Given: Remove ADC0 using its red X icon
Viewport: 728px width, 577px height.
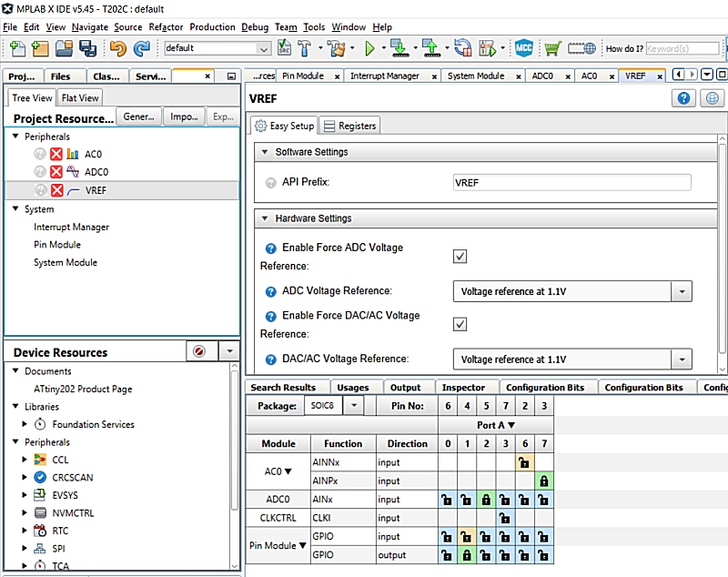Looking at the screenshot, I should click(56, 172).
